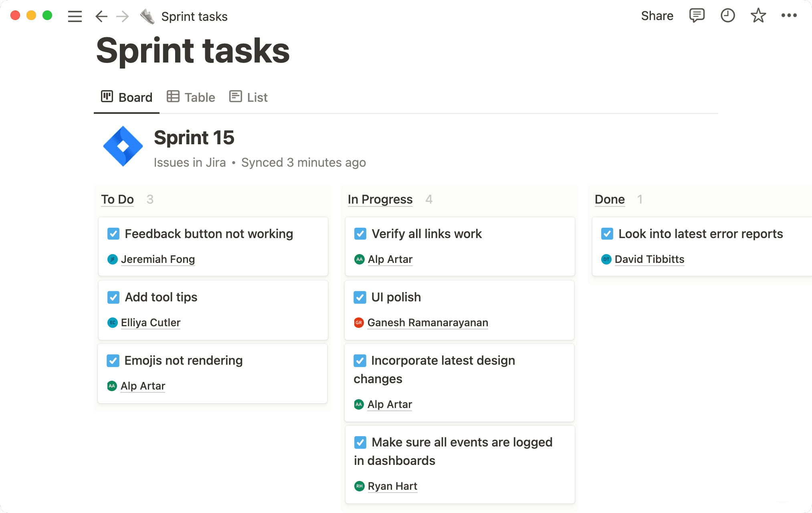812x513 pixels.
Task: Click the Jira logo next to Sprint 15
Action: coord(123,146)
